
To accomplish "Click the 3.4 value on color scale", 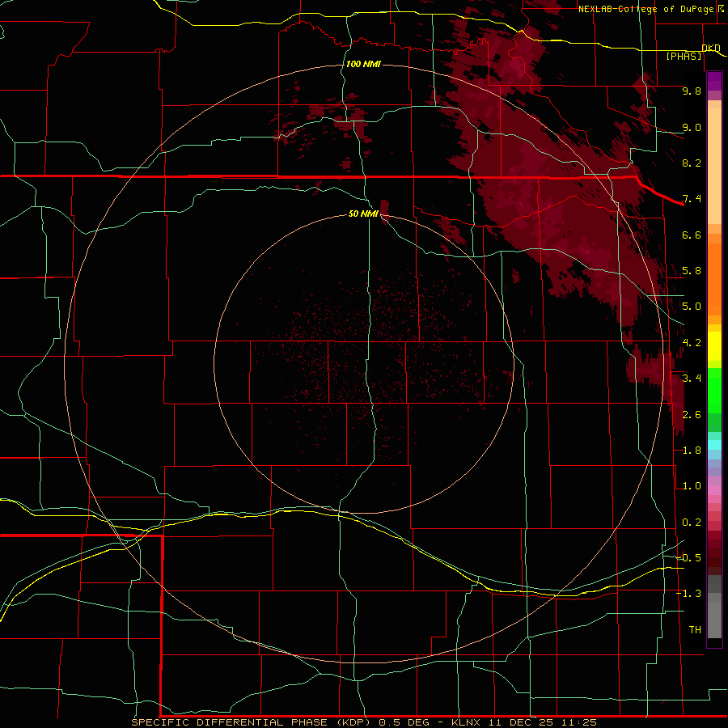I will click(x=692, y=379).
